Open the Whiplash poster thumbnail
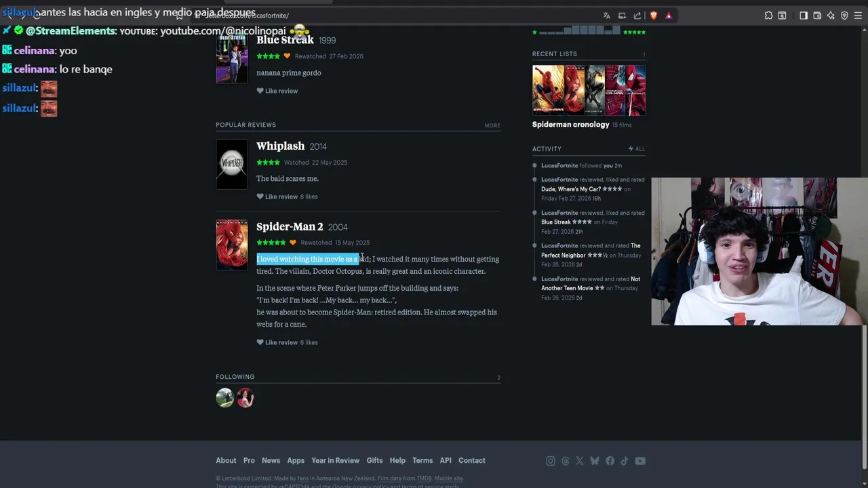The image size is (868, 488). [x=232, y=164]
